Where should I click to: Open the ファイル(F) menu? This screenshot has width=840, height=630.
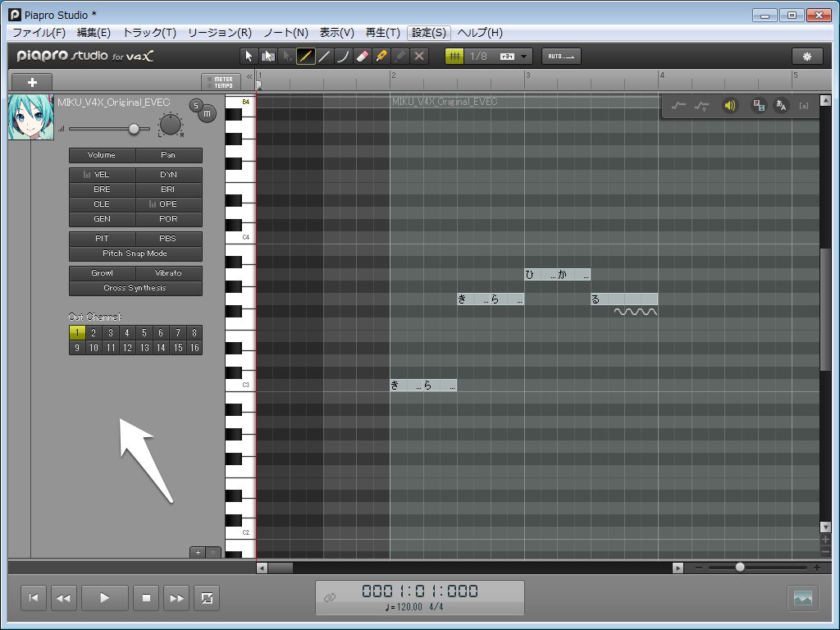[x=39, y=33]
